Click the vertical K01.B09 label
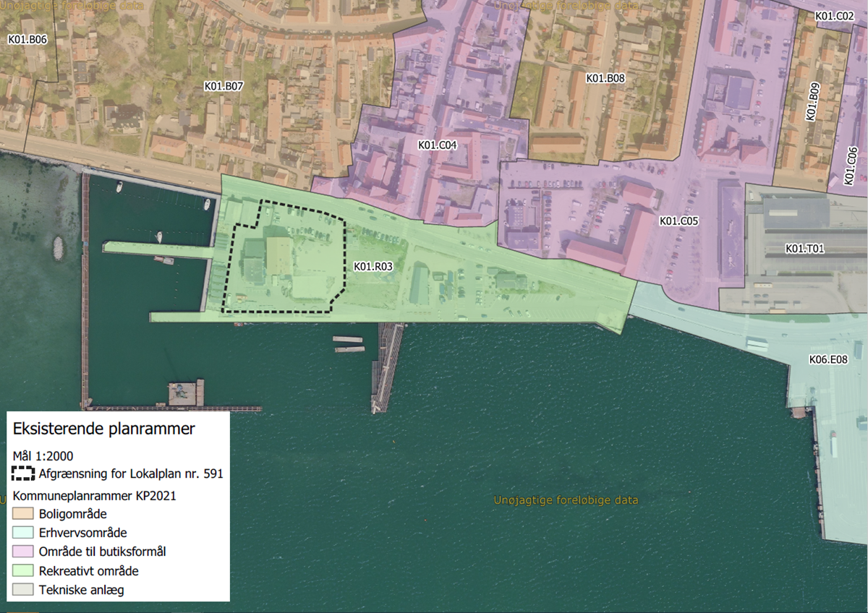The image size is (868, 613). pyautogui.click(x=813, y=102)
